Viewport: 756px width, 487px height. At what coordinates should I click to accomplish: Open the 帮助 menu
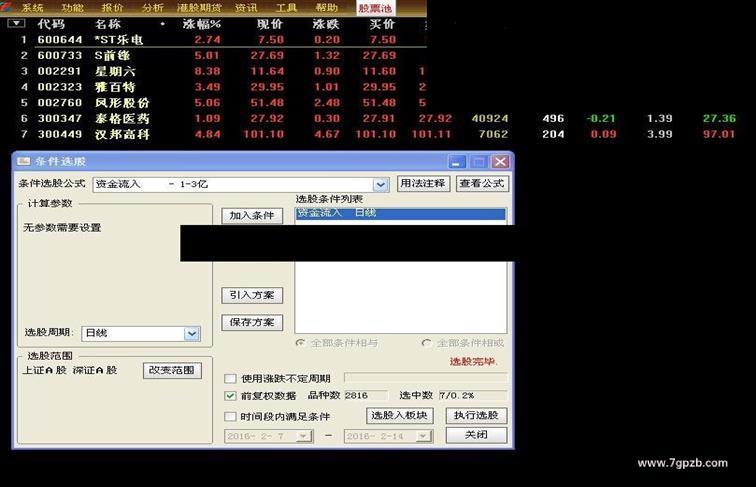pyautogui.click(x=326, y=8)
